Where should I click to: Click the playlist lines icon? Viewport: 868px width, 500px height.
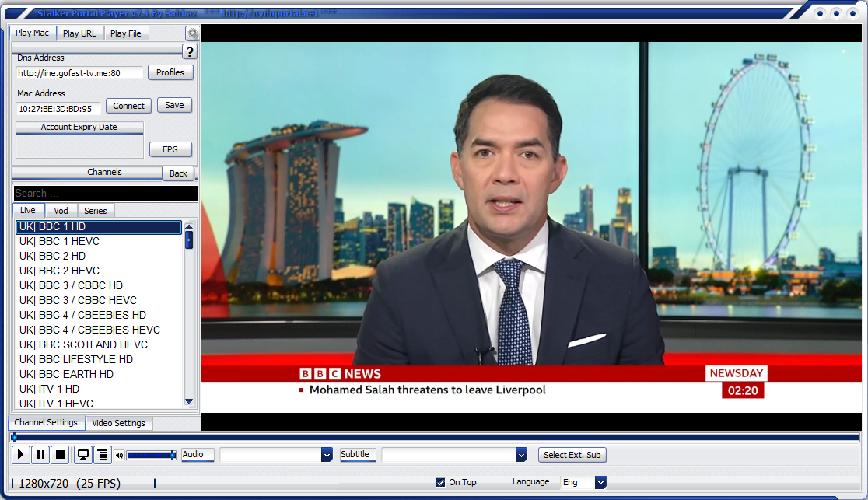pos(102,455)
